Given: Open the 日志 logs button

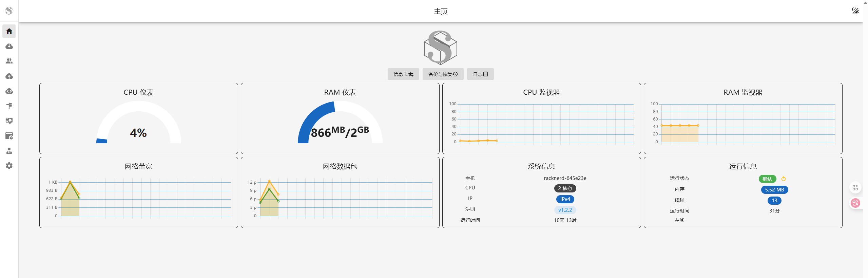Looking at the screenshot, I should coord(480,74).
